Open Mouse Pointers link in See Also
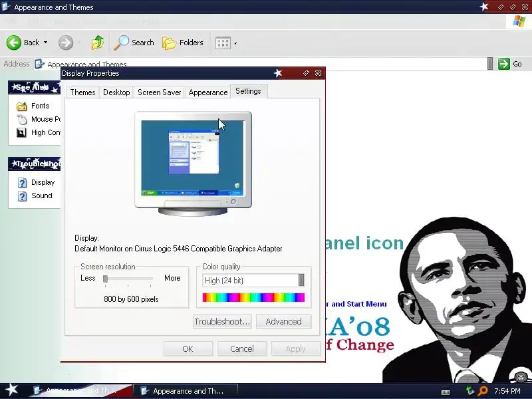532x399 pixels. click(x=46, y=119)
